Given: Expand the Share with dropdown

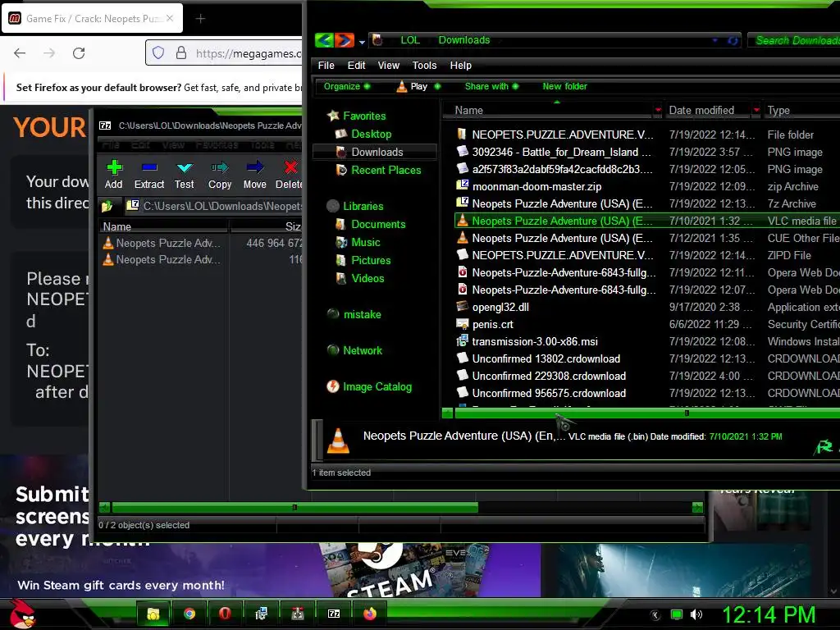Looking at the screenshot, I should pyautogui.click(x=491, y=86).
